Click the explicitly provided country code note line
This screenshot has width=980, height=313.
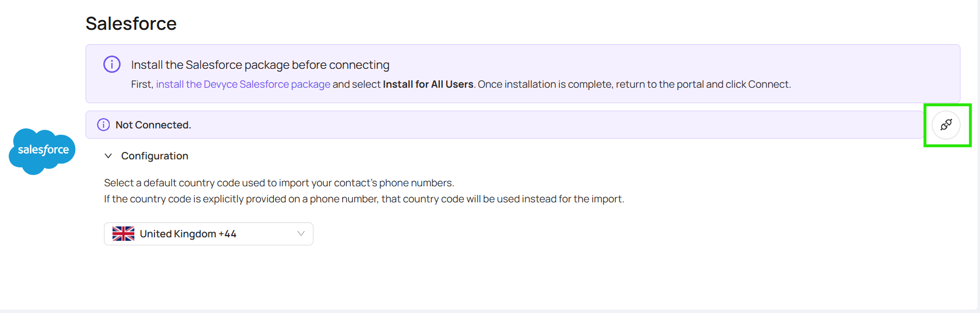[x=364, y=199]
